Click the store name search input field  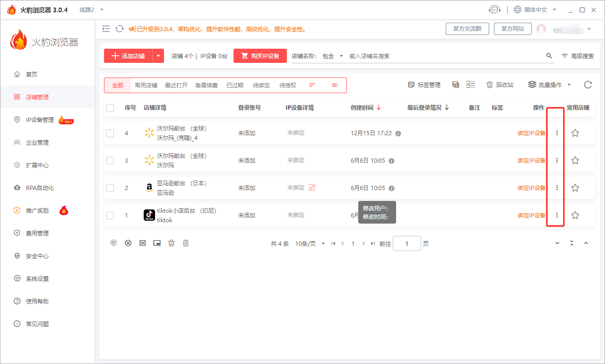[444, 56]
